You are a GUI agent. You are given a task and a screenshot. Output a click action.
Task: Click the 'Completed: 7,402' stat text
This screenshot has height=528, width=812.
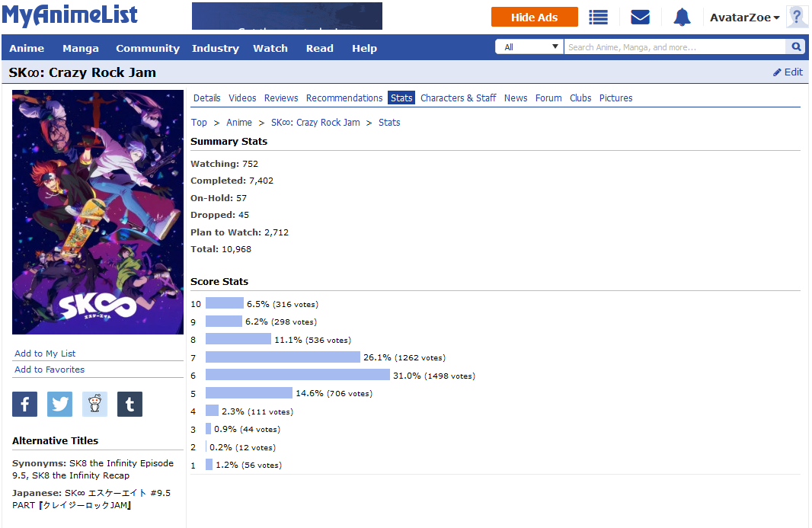[x=232, y=181]
